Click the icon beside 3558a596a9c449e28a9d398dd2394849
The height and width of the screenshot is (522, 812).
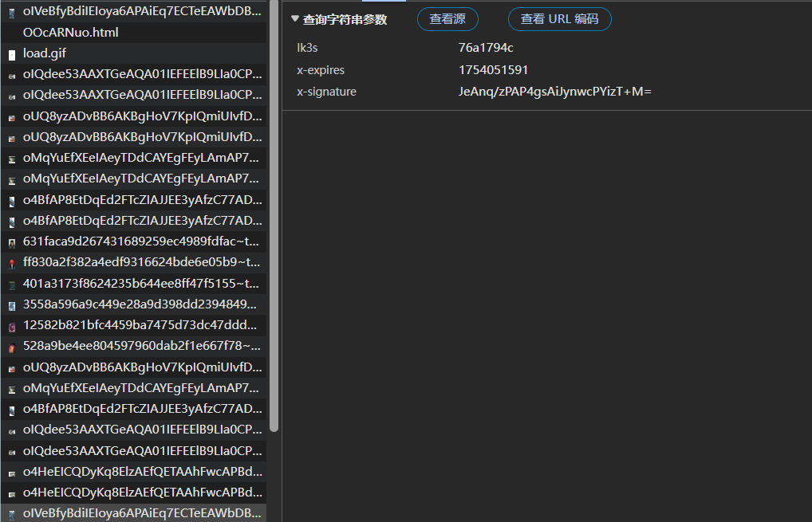[12, 306]
